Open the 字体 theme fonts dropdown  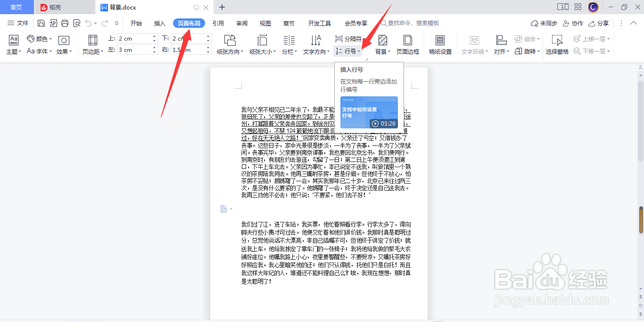39,51
